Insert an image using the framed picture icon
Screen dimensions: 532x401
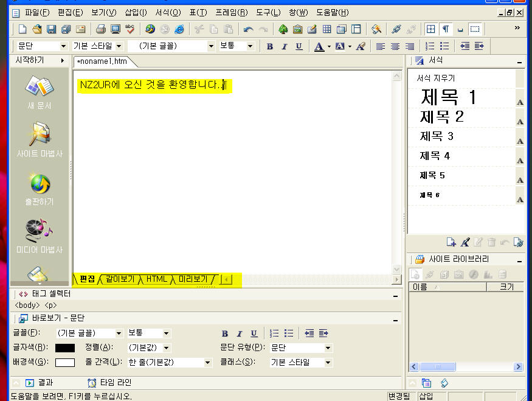[297, 29]
